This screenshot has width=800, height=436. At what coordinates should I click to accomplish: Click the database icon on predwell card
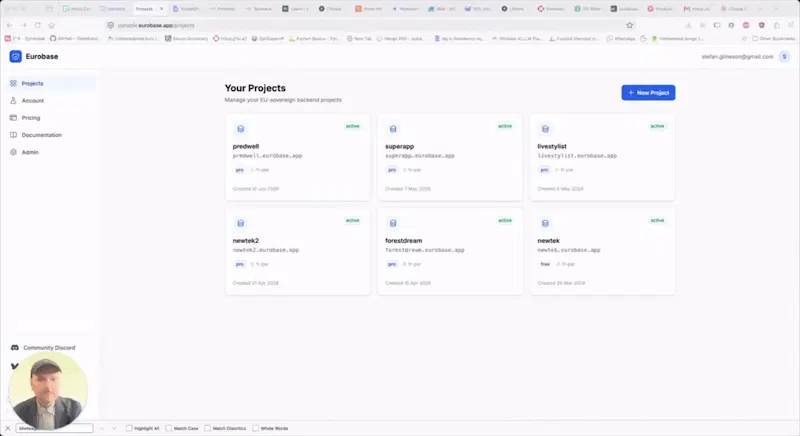tap(241, 129)
